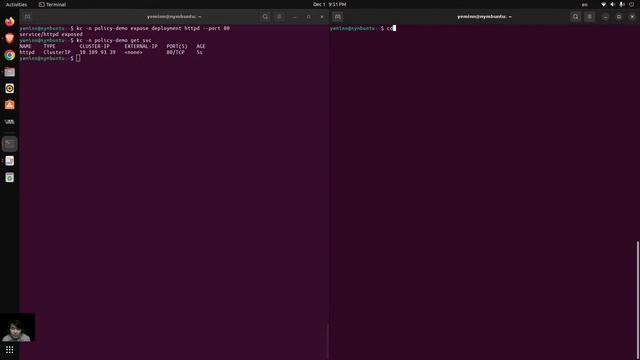640x360 pixels.
Task: Open search in the left terminal window
Action: click(265, 17)
